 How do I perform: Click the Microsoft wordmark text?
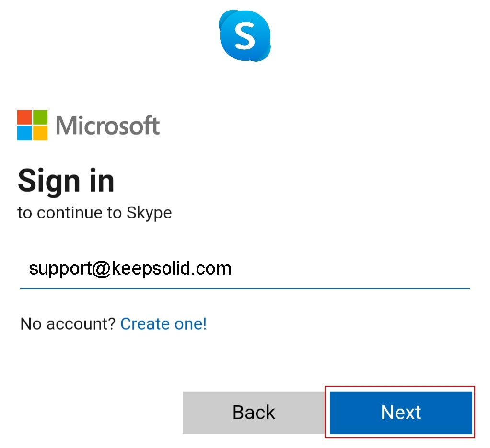[x=107, y=126]
